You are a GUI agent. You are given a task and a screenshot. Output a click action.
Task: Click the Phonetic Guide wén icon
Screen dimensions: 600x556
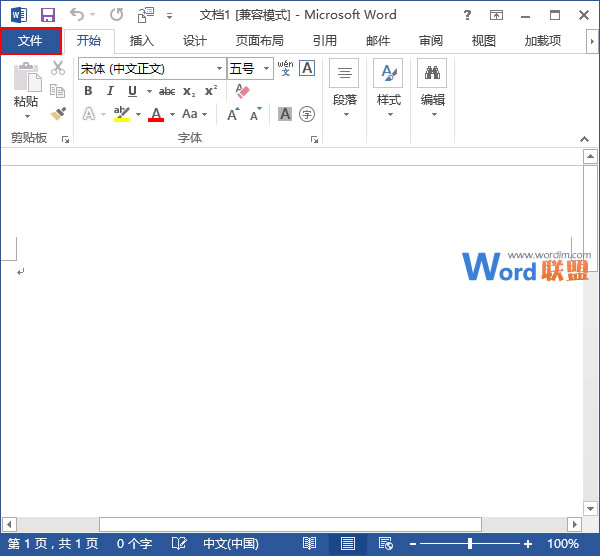(x=285, y=68)
